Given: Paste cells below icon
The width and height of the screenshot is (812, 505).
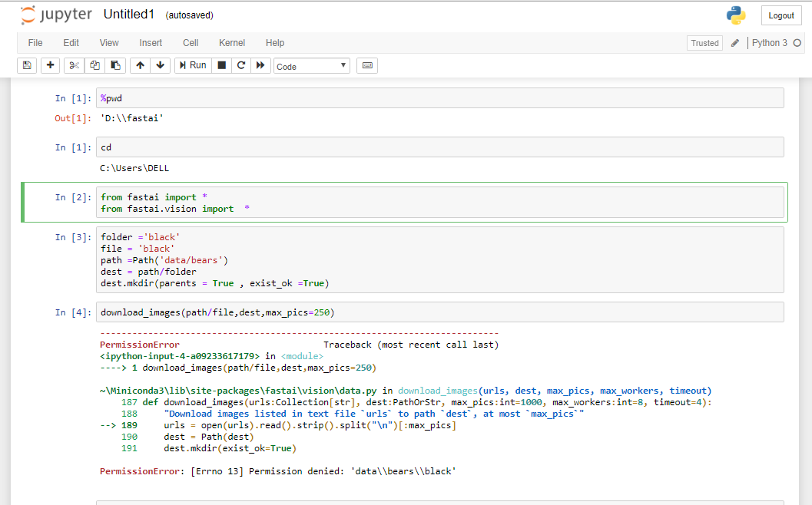Looking at the screenshot, I should [115, 65].
